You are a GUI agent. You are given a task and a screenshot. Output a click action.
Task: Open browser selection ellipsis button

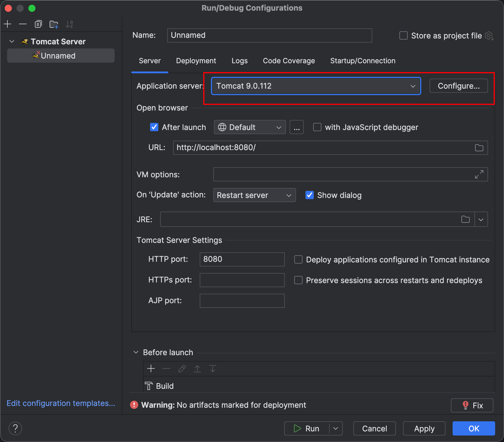[297, 127]
